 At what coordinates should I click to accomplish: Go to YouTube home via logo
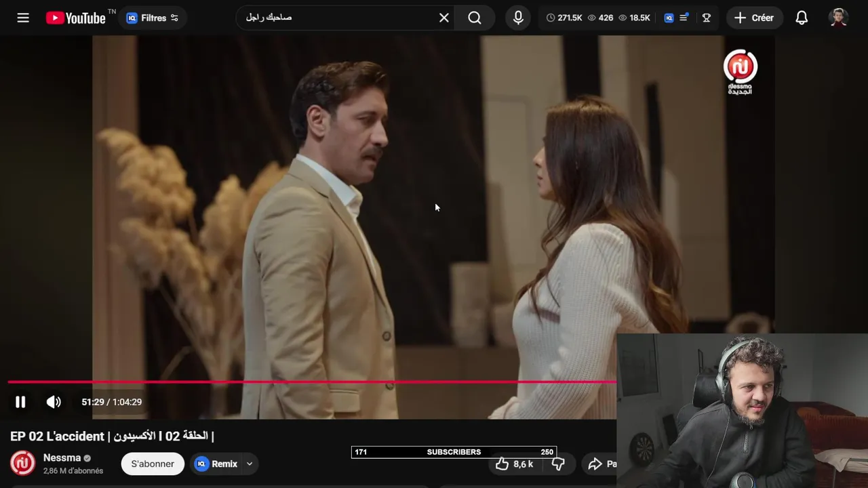pos(75,18)
